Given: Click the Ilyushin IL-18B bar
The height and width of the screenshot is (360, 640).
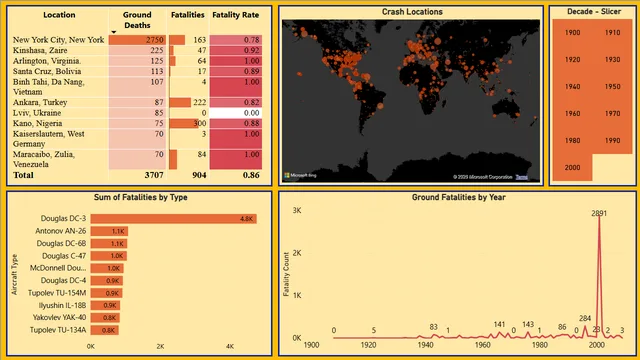Looking at the screenshot, I should tap(105, 305).
